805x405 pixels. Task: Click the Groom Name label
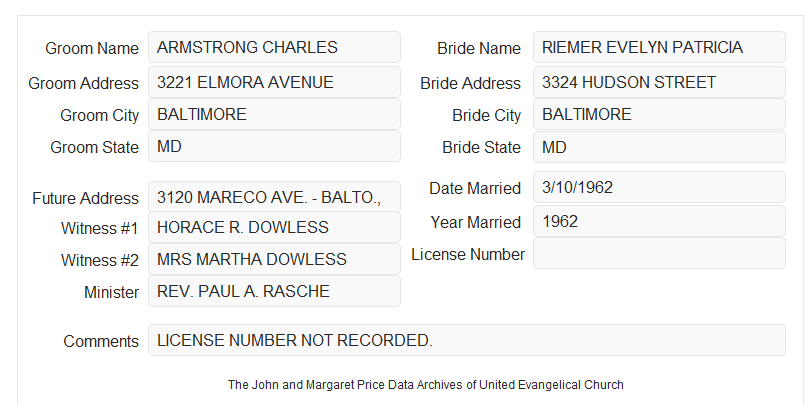[92, 48]
